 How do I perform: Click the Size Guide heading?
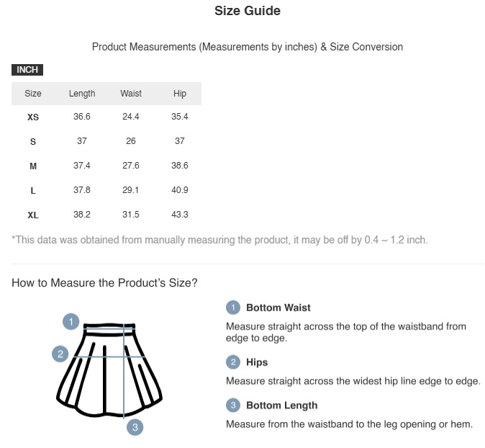click(248, 11)
